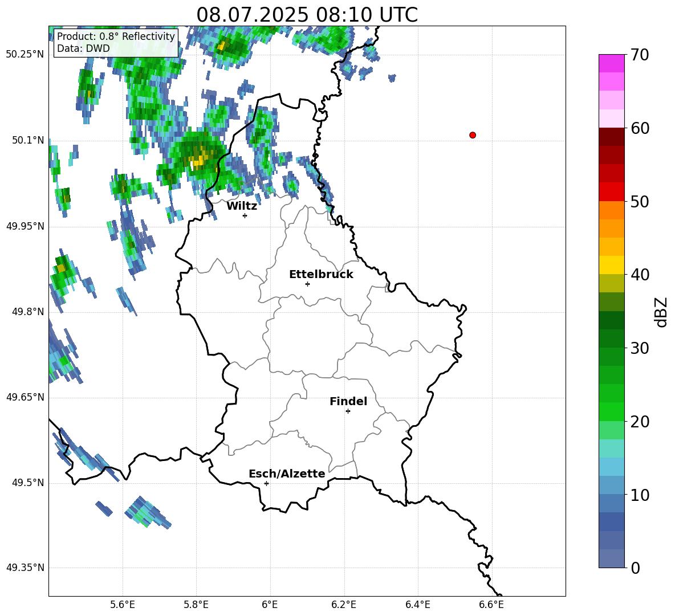Viewport: 675px width, 616px height.
Task: Click the Wiltz city label
Action: [x=242, y=206]
